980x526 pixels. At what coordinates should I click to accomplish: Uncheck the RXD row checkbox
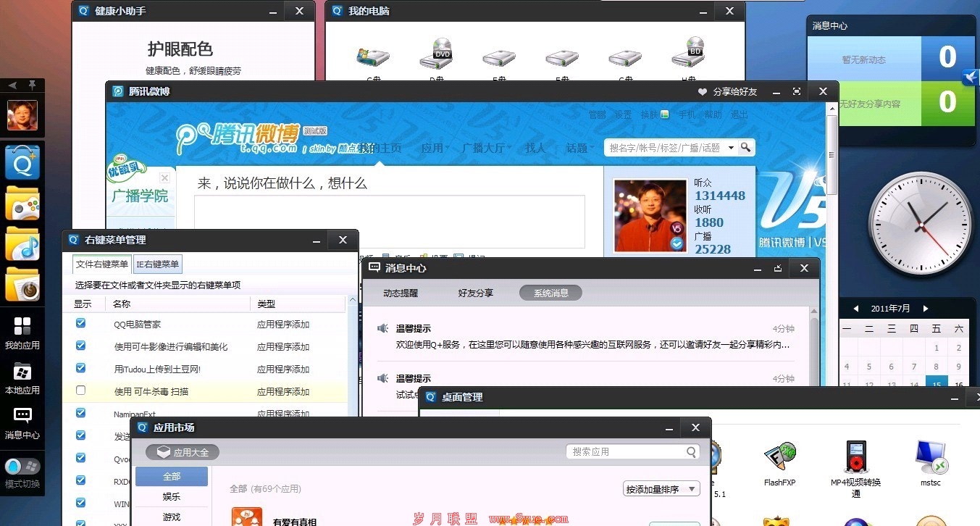click(80, 480)
